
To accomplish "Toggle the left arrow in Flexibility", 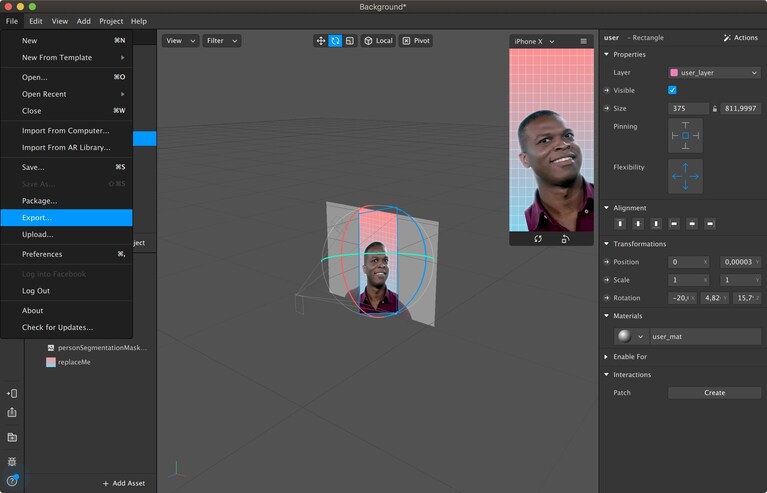I will pyautogui.click(x=677, y=177).
